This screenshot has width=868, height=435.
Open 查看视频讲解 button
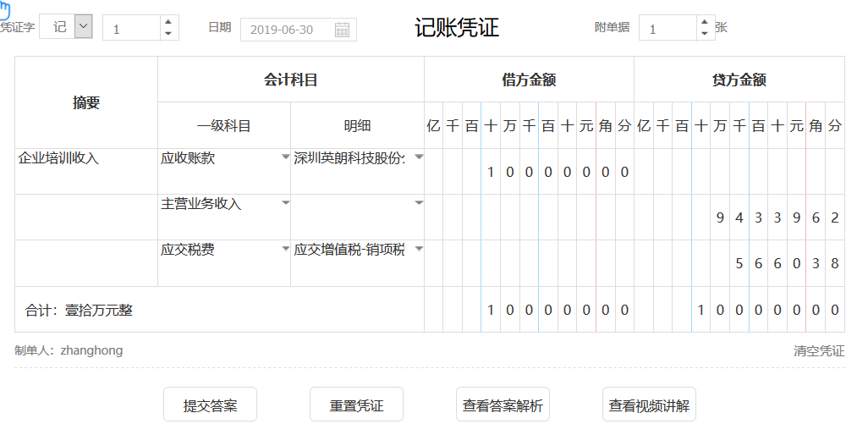click(649, 405)
